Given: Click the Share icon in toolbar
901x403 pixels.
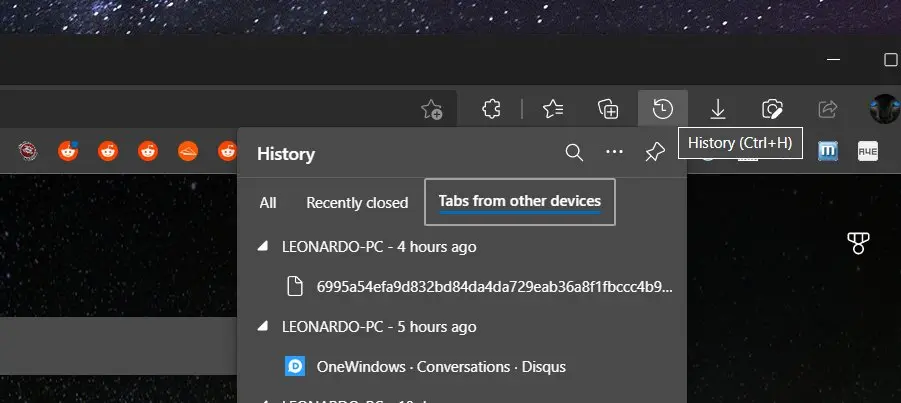Looking at the screenshot, I should [827, 109].
